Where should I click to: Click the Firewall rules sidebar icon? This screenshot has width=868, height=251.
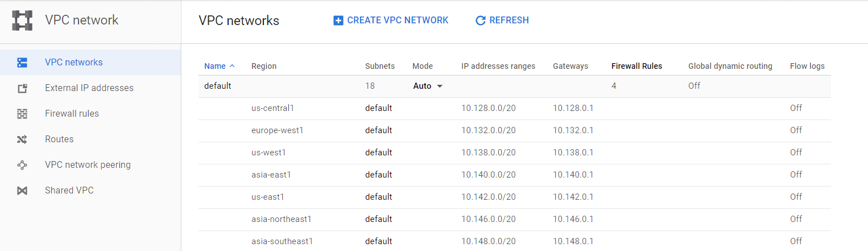tap(22, 114)
